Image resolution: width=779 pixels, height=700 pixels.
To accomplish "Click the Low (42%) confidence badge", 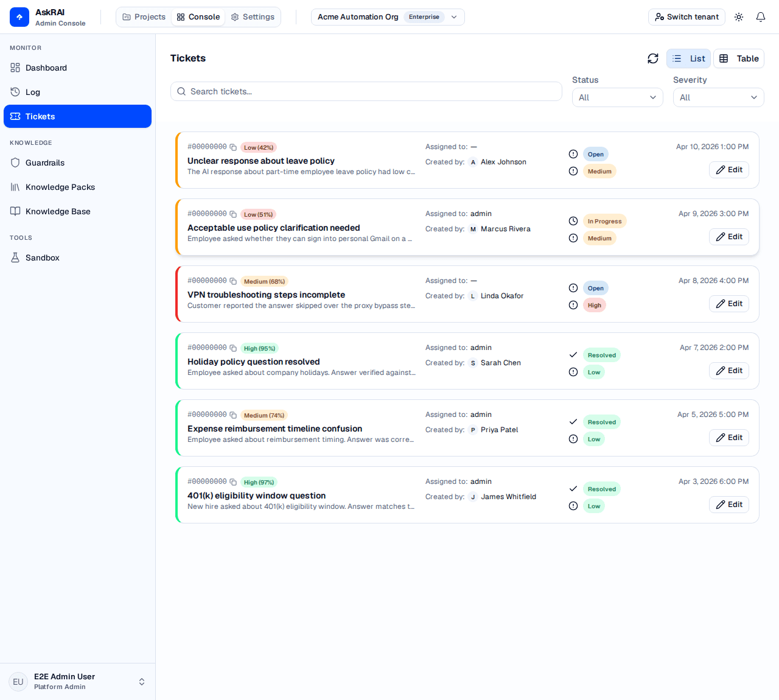I will tap(259, 147).
